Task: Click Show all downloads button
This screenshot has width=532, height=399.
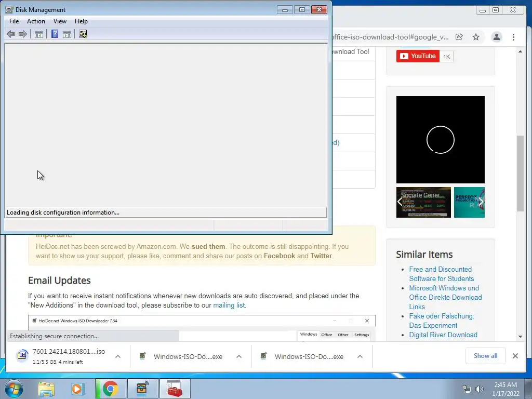Action: [486, 355]
